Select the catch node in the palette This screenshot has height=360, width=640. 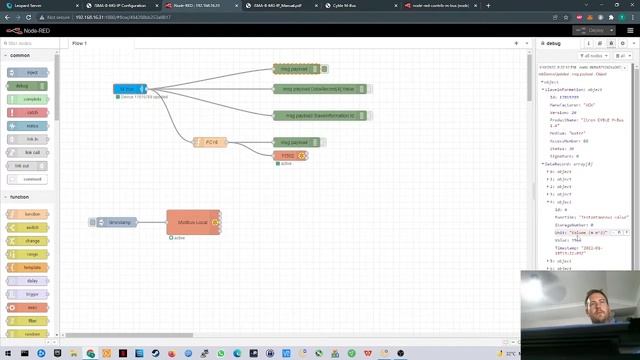click(x=27, y=113)
